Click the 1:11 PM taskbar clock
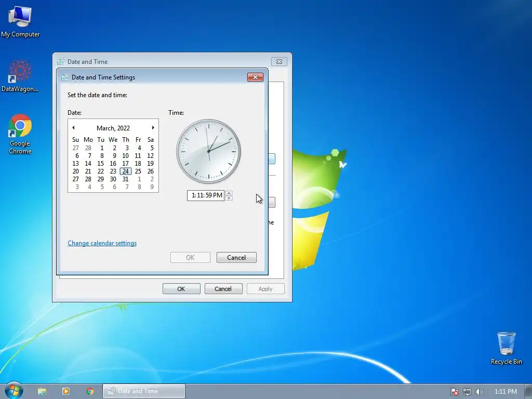This screenshot has width=532, height=399. point(506,392)
